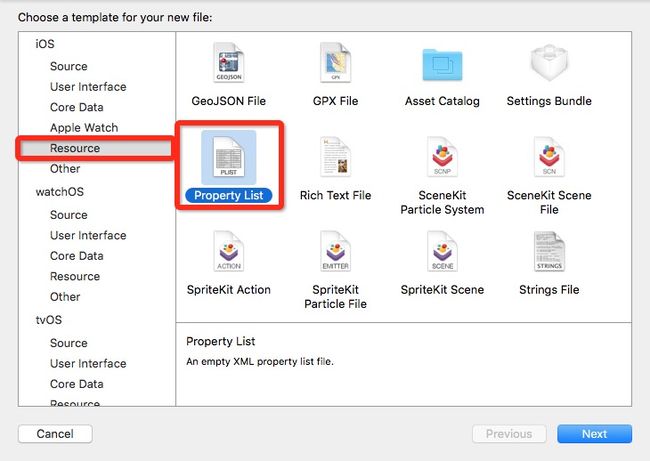Pick the Settings Bundle template icon

(x=549, y=63)
